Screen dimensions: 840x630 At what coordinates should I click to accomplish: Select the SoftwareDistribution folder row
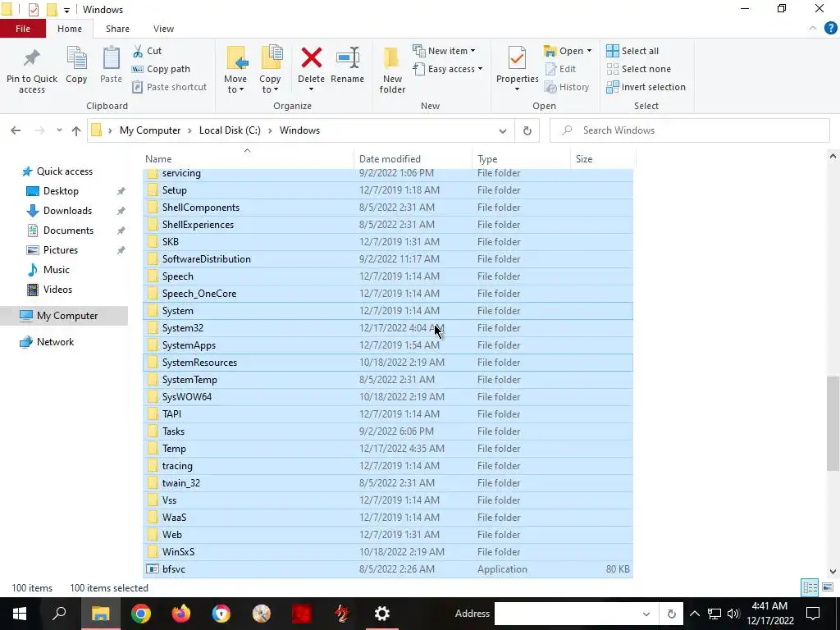388,258
